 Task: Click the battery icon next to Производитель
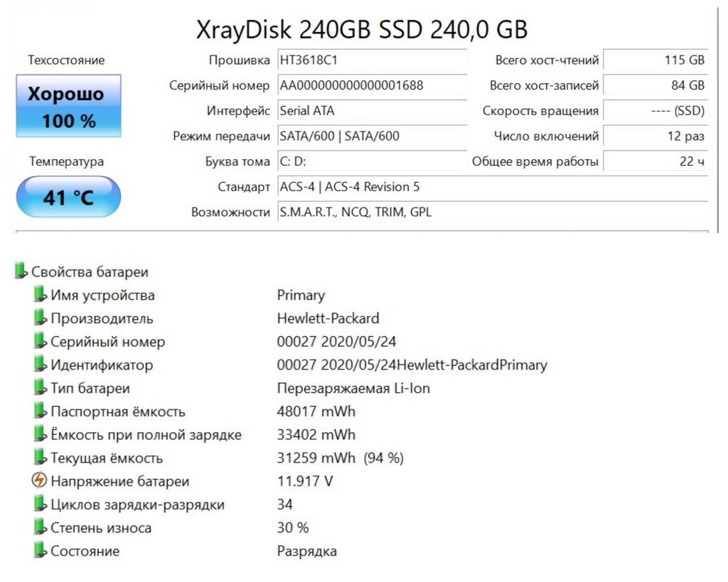pyautogui.click(x=41, y=318)
